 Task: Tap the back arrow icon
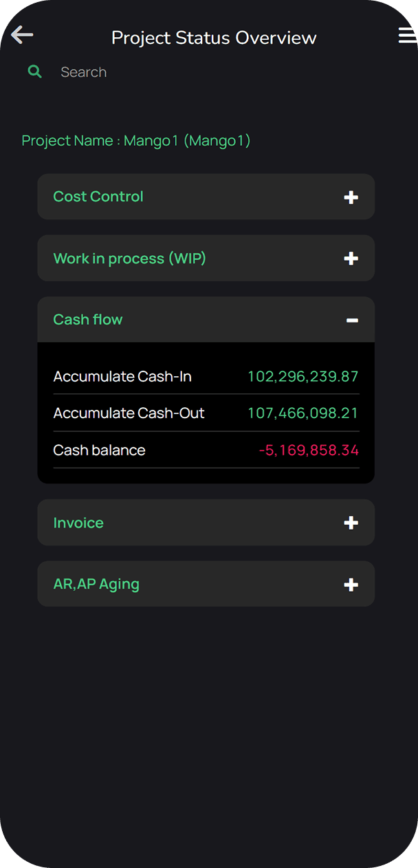click(22, 35)
